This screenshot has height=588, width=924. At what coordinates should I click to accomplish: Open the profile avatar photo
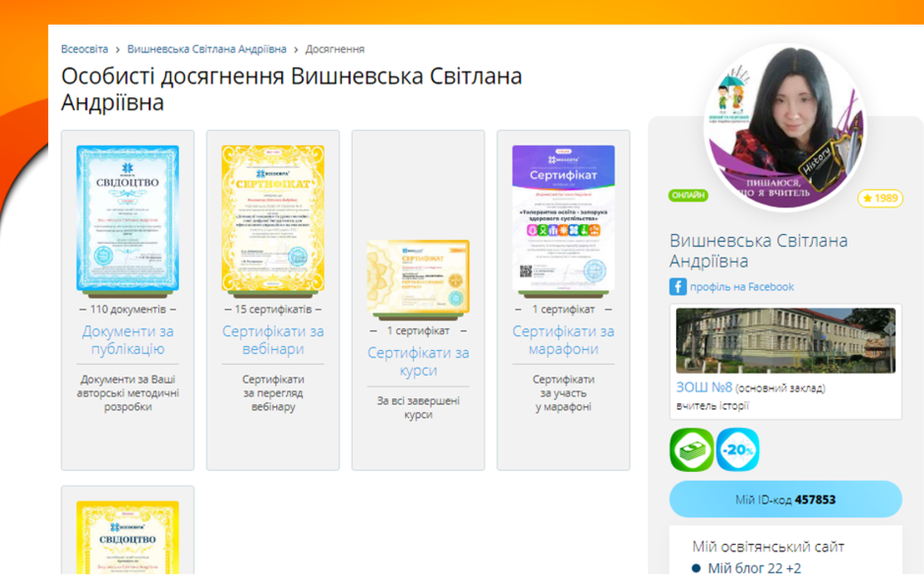[785, 126]
